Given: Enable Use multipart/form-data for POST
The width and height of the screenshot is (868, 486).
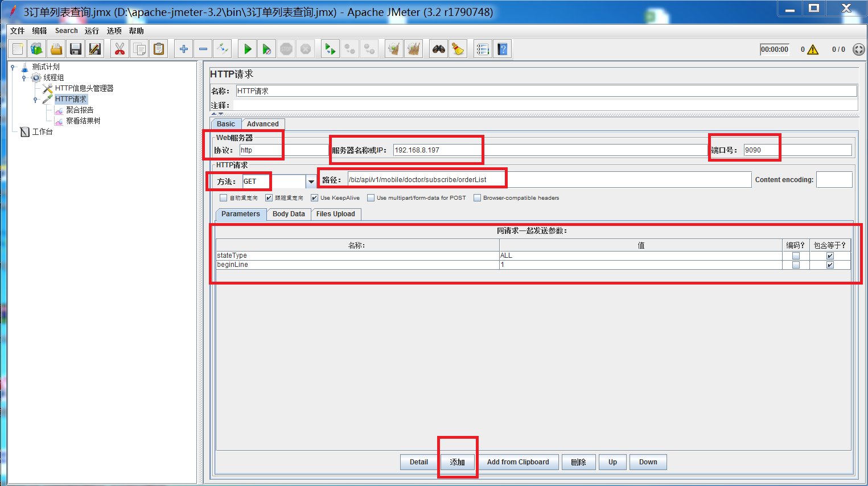Looking at the screenshot, I should coord(371,198).
